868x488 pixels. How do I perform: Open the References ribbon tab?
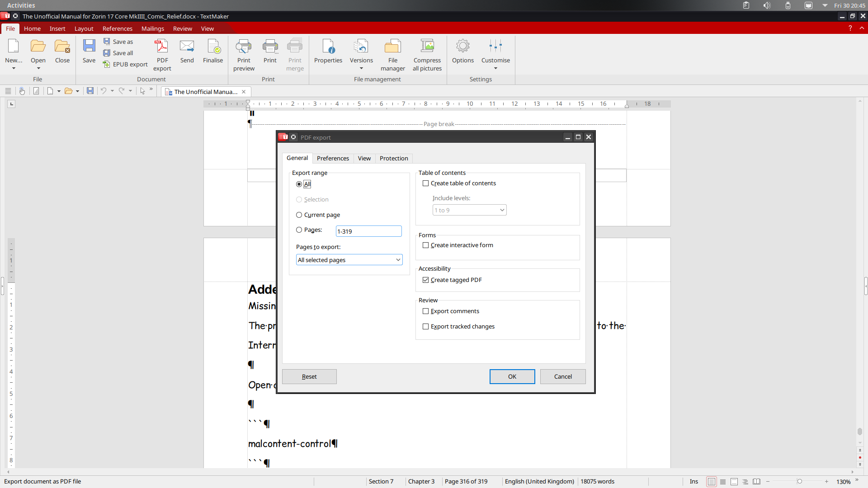[118, 28]
